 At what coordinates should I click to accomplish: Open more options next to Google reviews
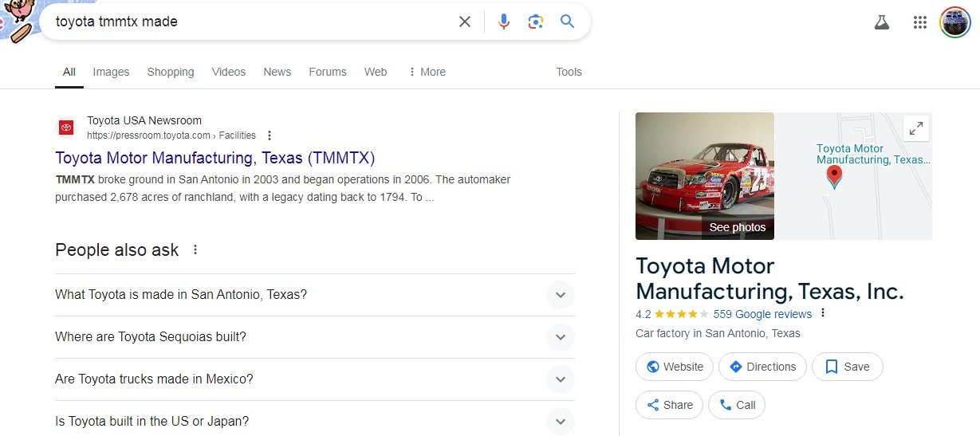[x=824, y=313]
